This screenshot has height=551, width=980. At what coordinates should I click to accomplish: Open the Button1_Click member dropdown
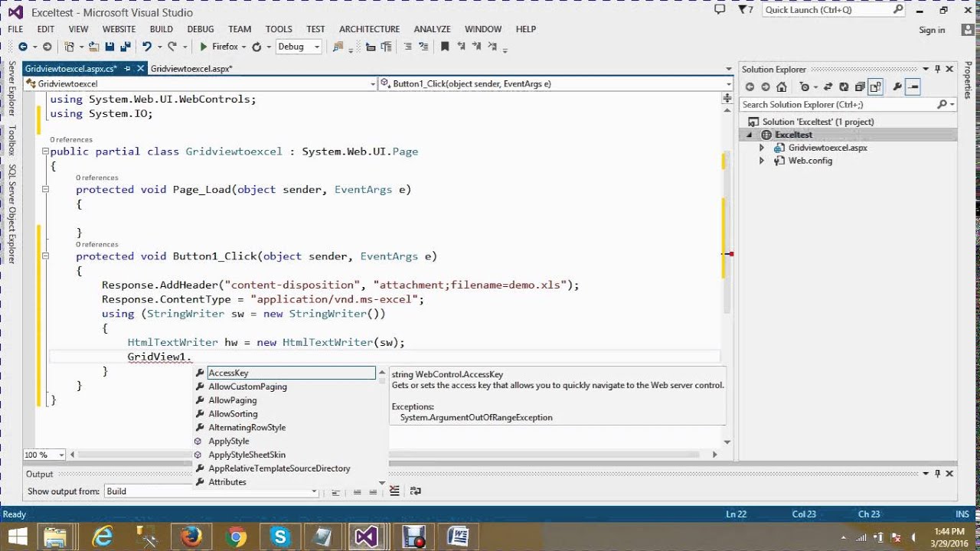tap(555, 83)
